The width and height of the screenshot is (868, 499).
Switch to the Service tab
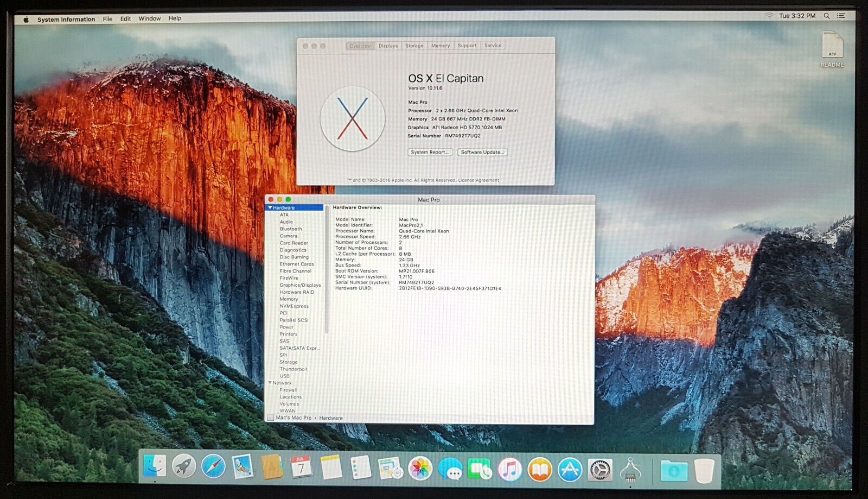[x=493, y=46]
